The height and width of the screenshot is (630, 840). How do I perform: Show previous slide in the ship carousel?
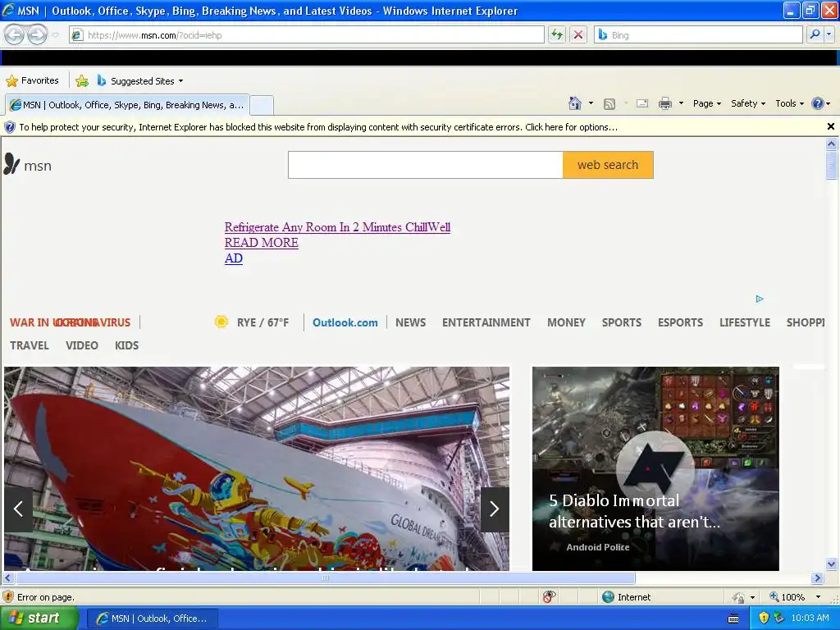(18, 509)
